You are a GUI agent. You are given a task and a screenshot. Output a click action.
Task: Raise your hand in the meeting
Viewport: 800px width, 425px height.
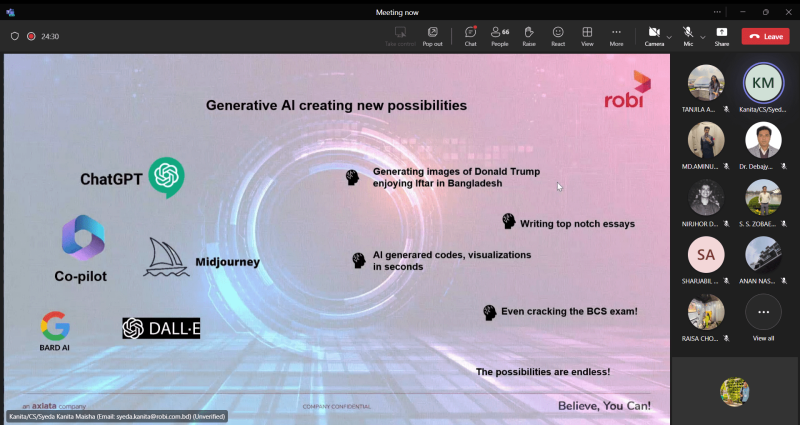point(529,36)
